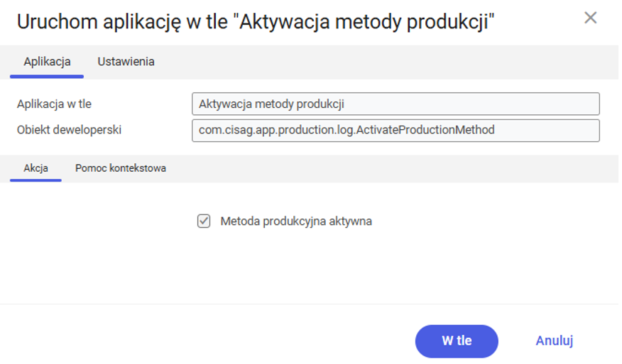Click into the Obiekt deweloperski field
Screen dimensions: 622x364
(x=395, y=130)
